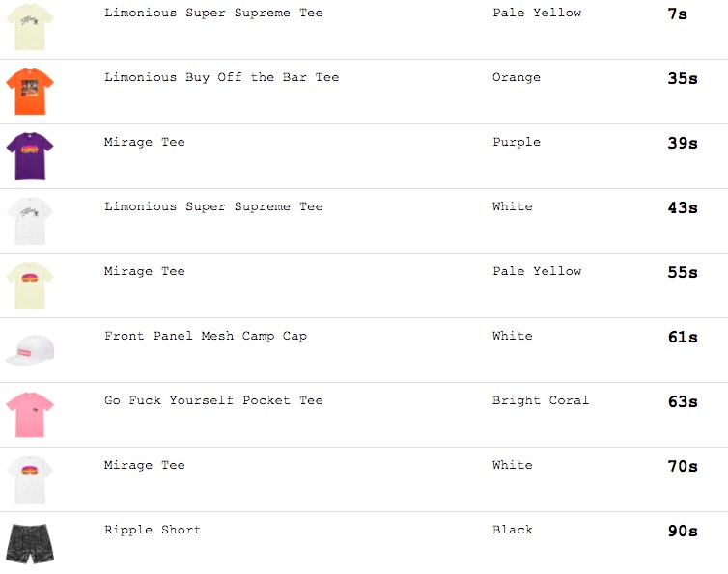The image size is (728, 574).
Task: Click the Go Fuck Yourself Pocket Tee title
Action: [x=213, y=400]
